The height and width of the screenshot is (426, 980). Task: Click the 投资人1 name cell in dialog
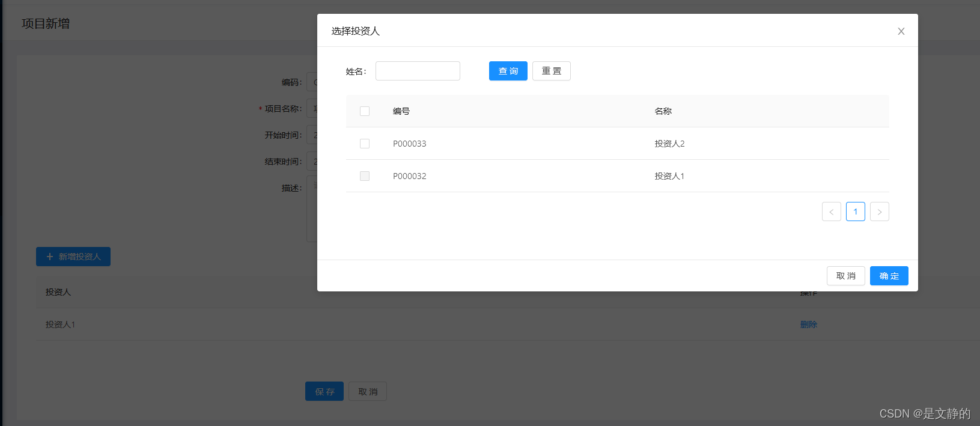(x=669, y=176)
